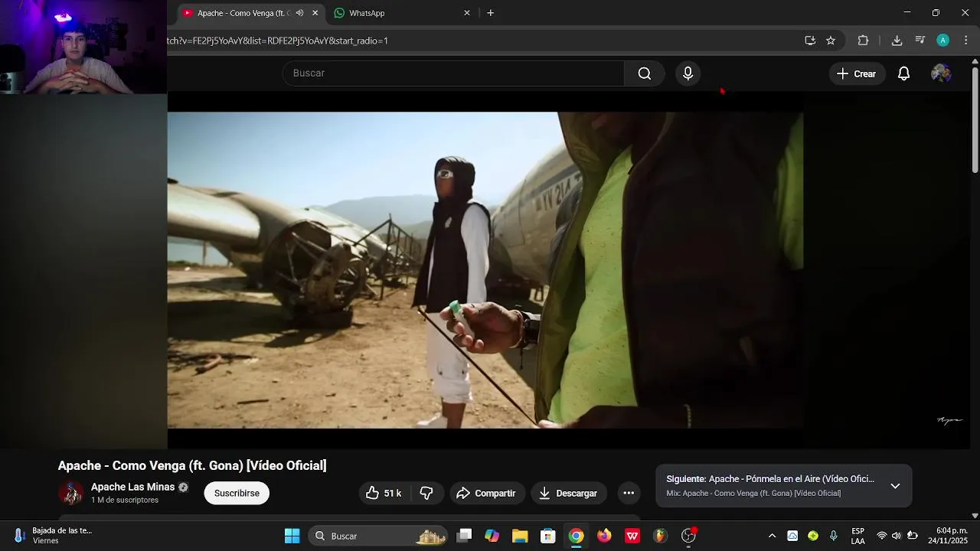Click the install app icon in address bar
This screenshot has height=551, width=980.
pyautogui.click(x=810, y=41)
